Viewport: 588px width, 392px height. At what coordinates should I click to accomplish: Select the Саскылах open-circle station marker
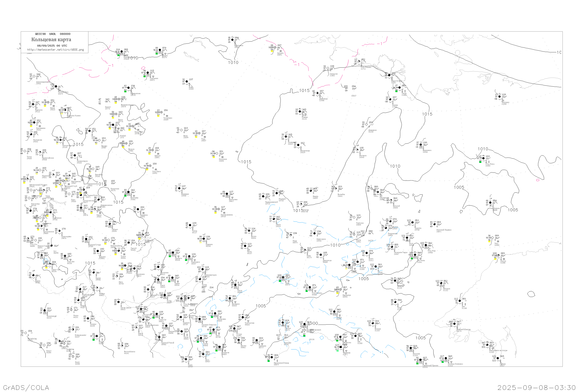[x=328, y=68]
